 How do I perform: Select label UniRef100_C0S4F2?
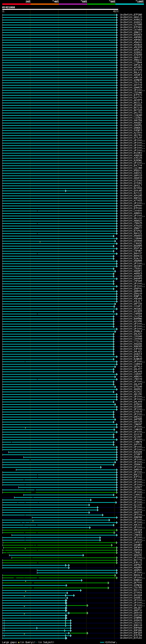[131, 306]
